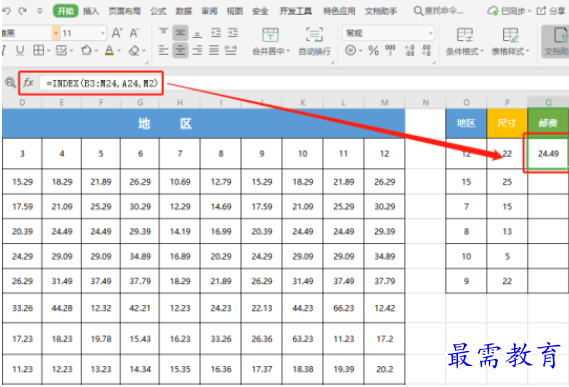Apply percent style with % icon

[373, 50]
